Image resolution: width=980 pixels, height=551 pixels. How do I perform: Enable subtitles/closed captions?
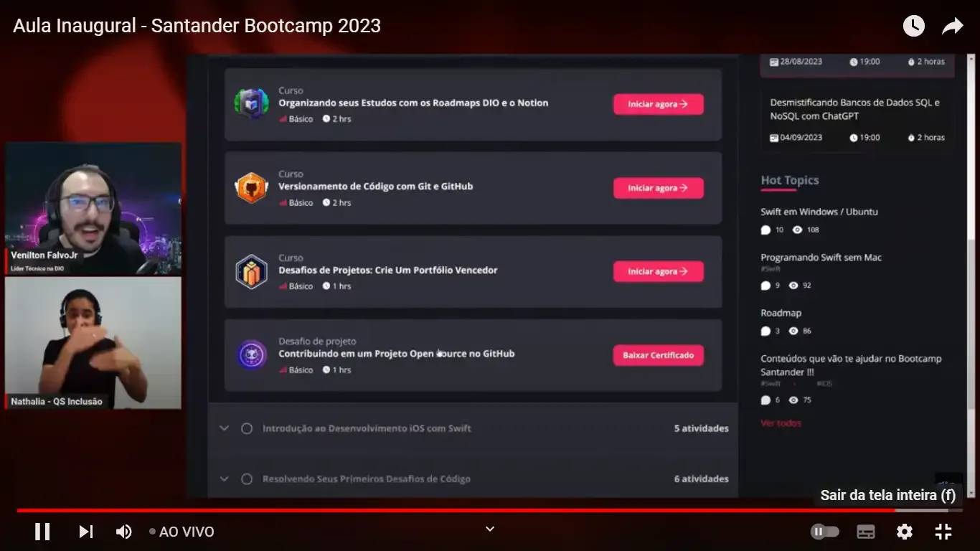pos(866,532)
